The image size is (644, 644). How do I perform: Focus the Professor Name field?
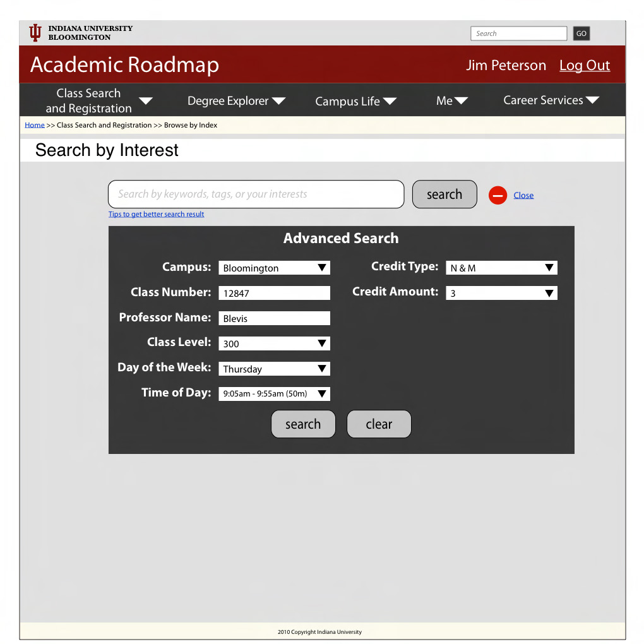(275, 318)
